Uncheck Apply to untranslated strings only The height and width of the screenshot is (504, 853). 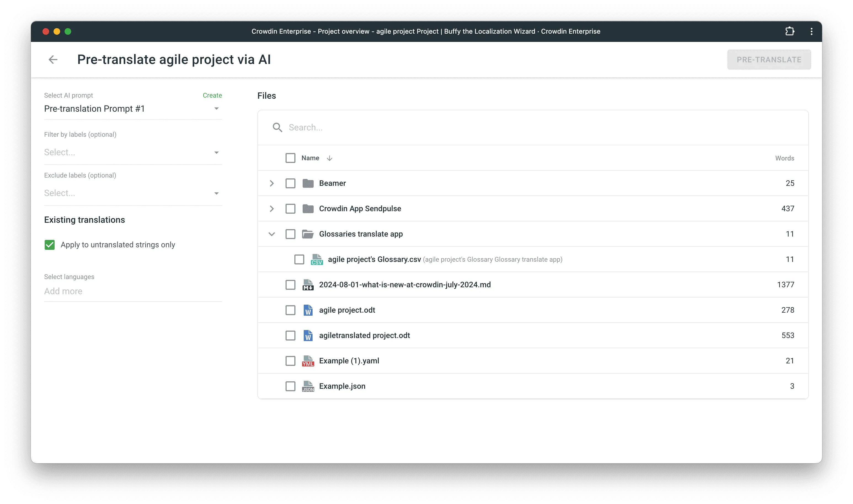50,245
